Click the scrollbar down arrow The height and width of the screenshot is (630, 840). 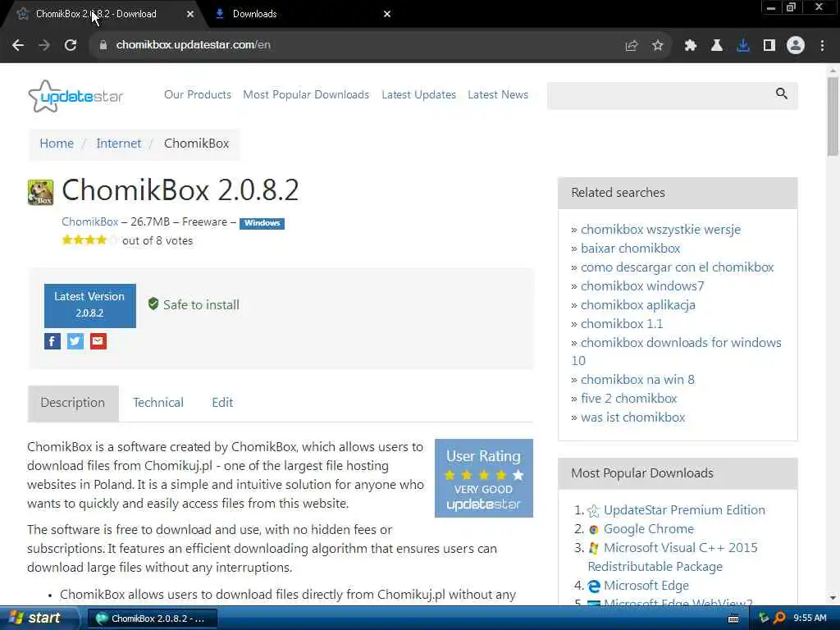(833, 598)
